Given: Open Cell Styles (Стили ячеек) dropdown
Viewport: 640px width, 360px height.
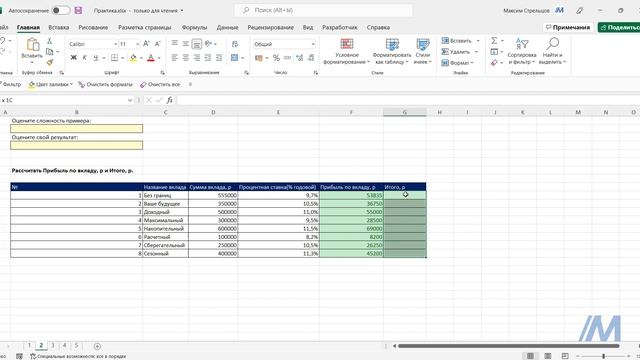Looking at the screenshot, I should click(x=423, y=51).
